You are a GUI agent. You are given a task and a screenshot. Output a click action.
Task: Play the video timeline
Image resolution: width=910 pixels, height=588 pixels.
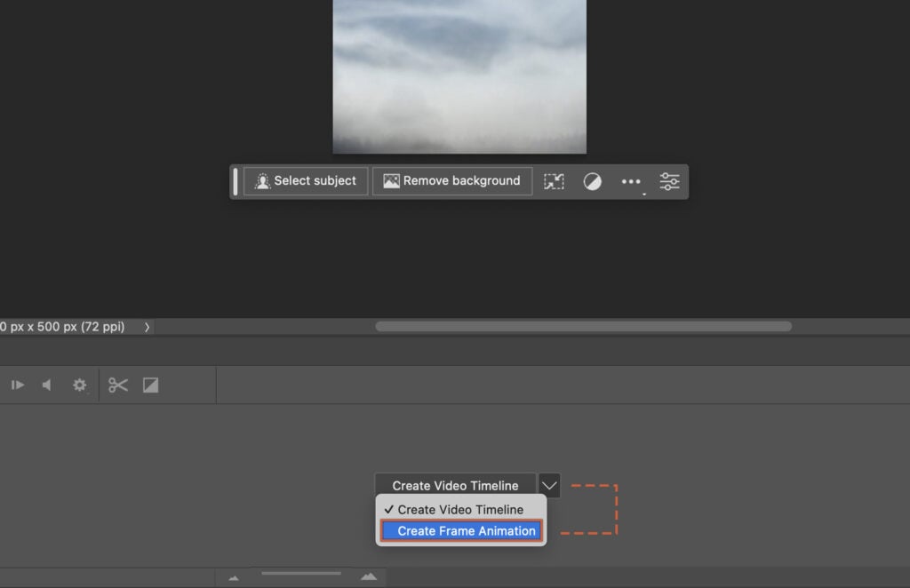[17, 385]
